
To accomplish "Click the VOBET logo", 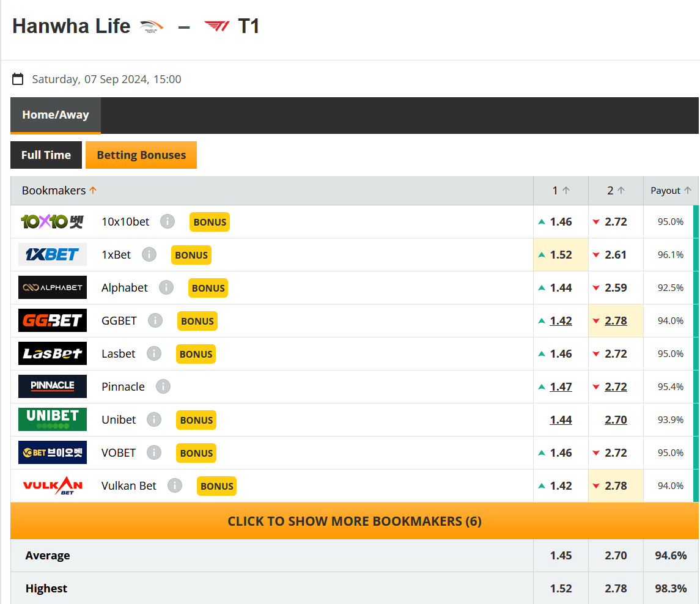I will click(x=52, y=452).
